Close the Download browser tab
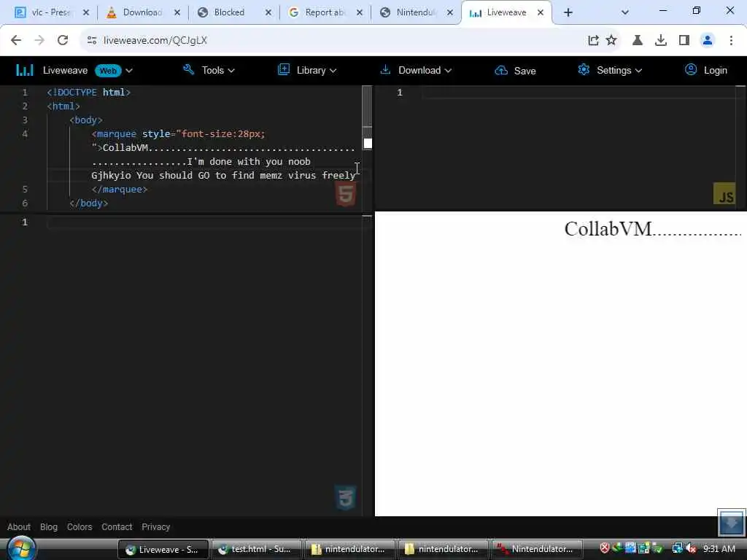The height and width of the screenshot is (560, 747). coord(177,12)
